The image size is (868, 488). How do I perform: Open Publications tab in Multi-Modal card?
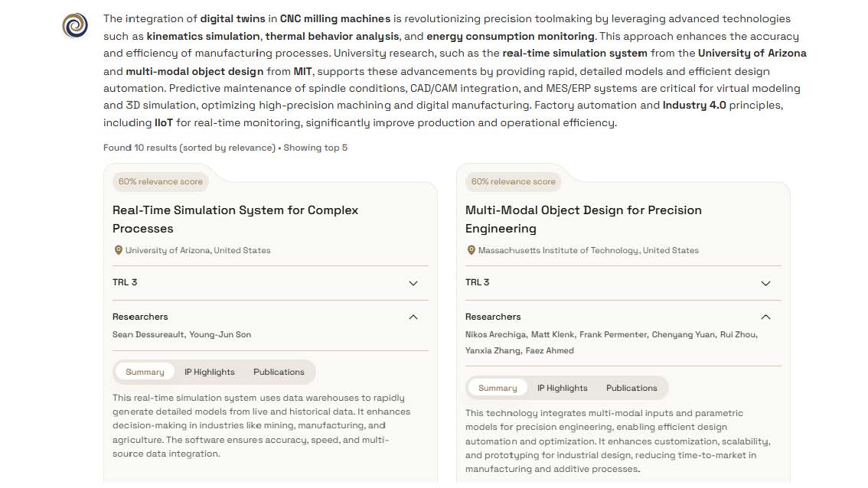(631, 388)
